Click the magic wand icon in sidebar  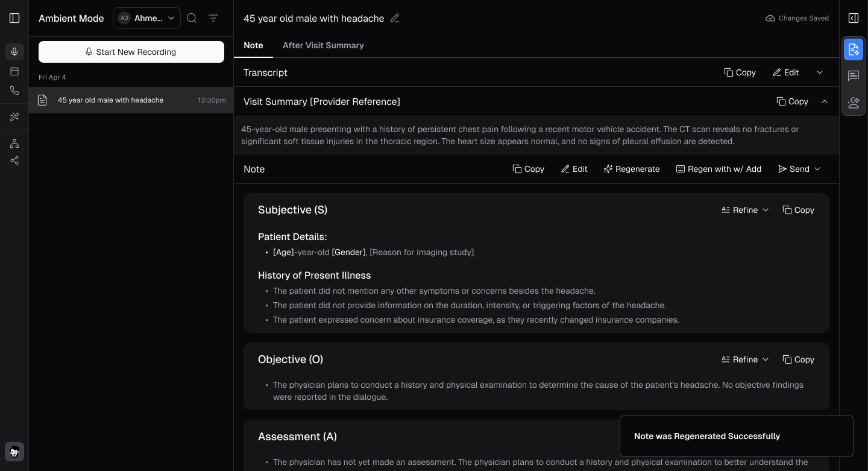click(14, 117)
